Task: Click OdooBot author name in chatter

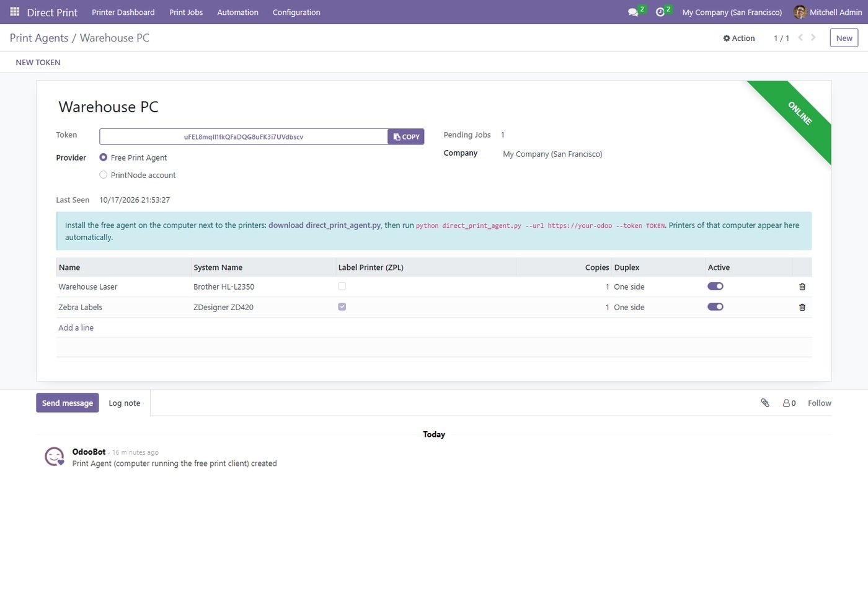Action: pyautogui.click(x=89, y=452)
